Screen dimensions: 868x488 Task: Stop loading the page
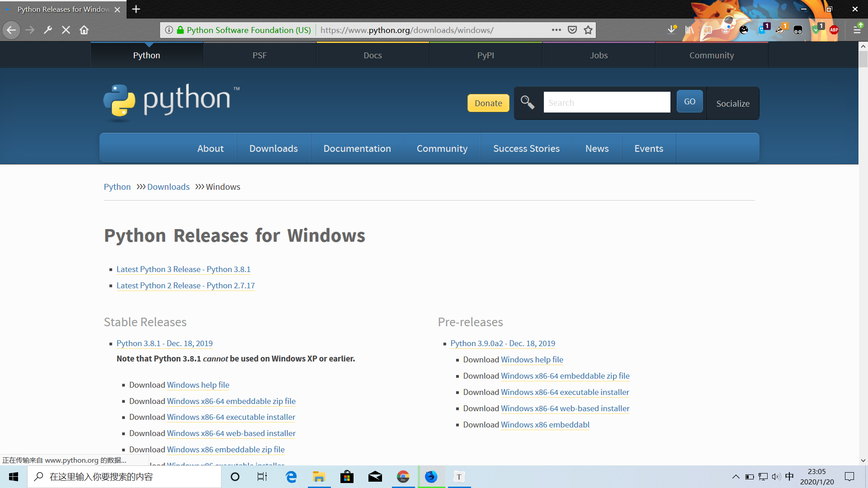[x=66, y=30]
